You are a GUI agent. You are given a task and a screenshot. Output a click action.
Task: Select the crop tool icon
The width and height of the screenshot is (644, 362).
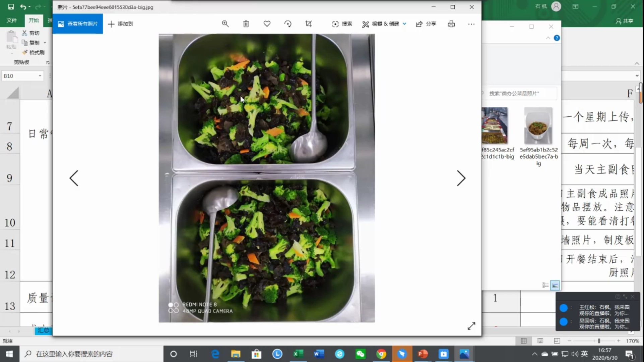point(309,24)
